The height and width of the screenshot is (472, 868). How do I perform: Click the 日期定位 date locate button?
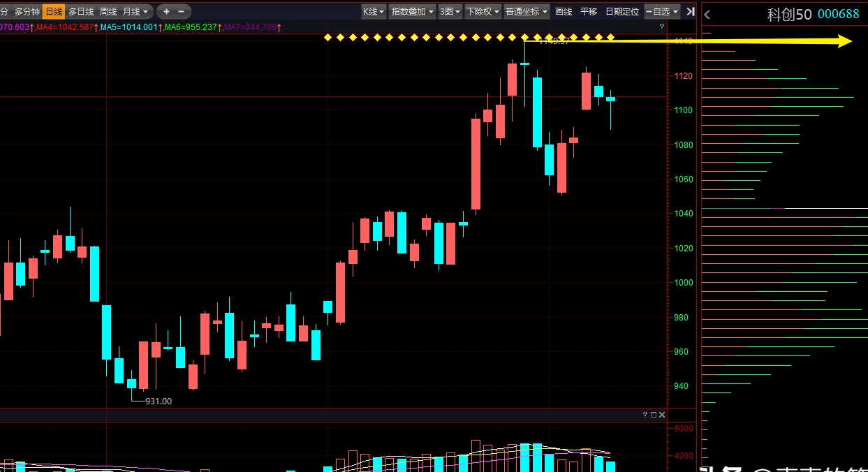[x=622, y=11]
